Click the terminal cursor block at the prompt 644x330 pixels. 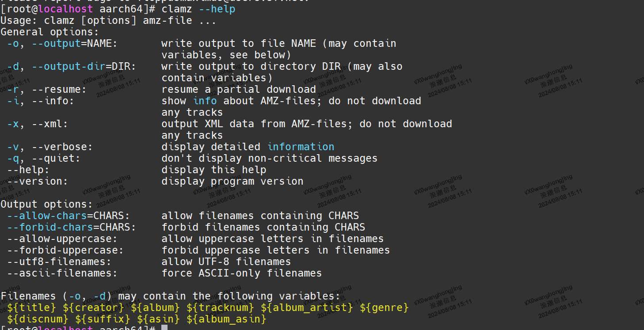click(164, 327)
